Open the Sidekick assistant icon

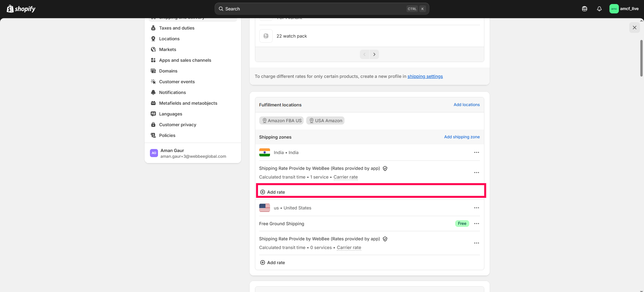[x=584, y=9]
